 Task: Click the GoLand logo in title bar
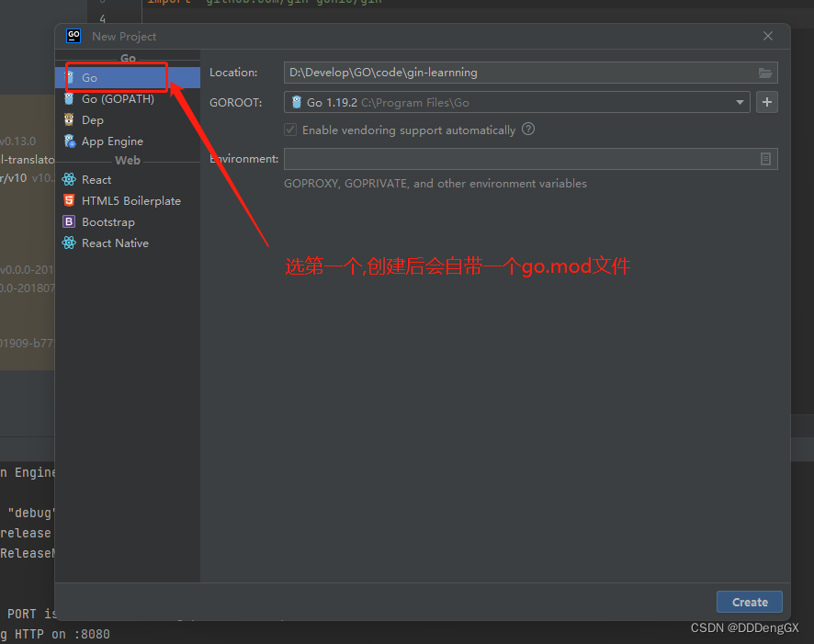[73, 36]
